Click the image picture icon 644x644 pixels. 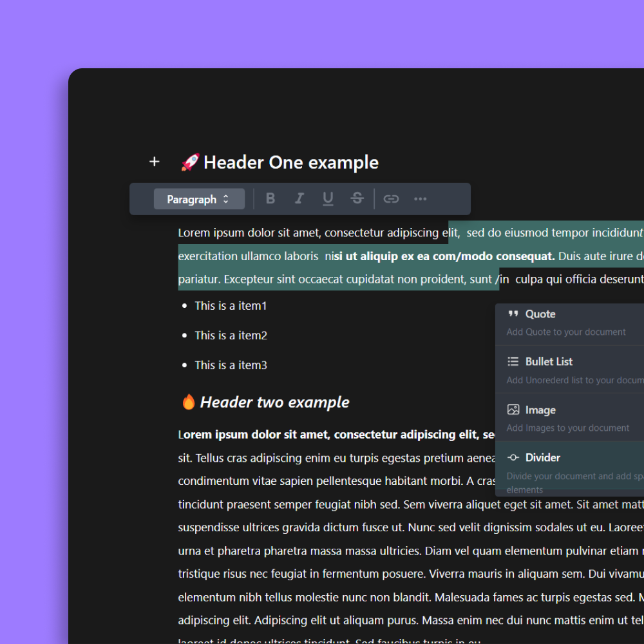pos(513,410)
